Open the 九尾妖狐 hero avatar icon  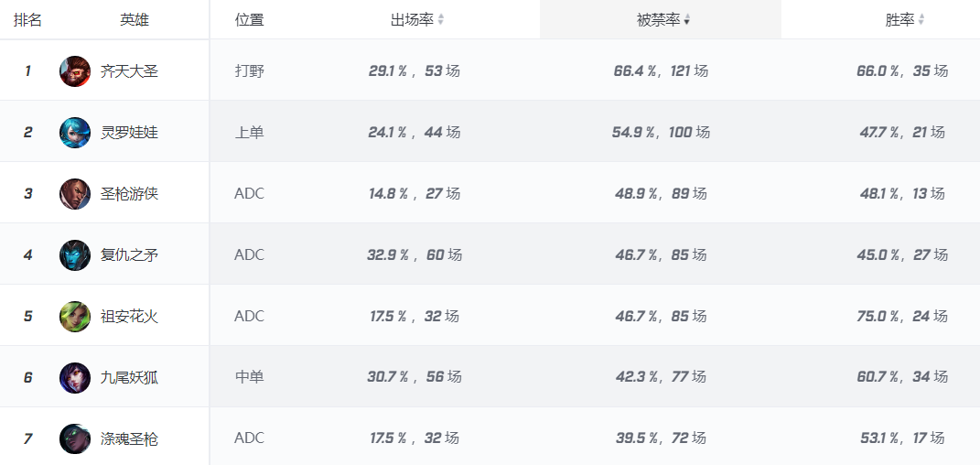click(75, 377)
